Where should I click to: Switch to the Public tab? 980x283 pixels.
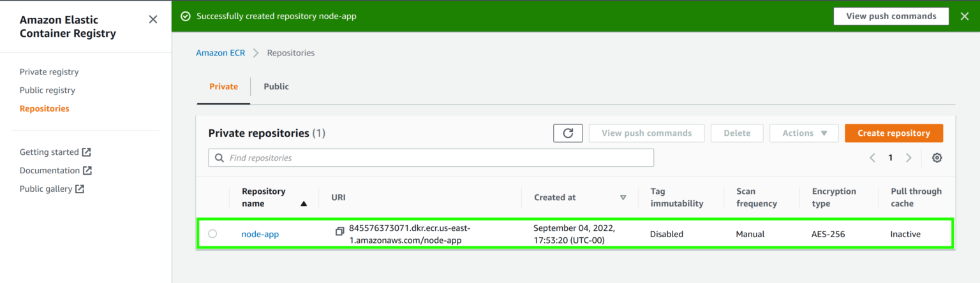[276, 87]
